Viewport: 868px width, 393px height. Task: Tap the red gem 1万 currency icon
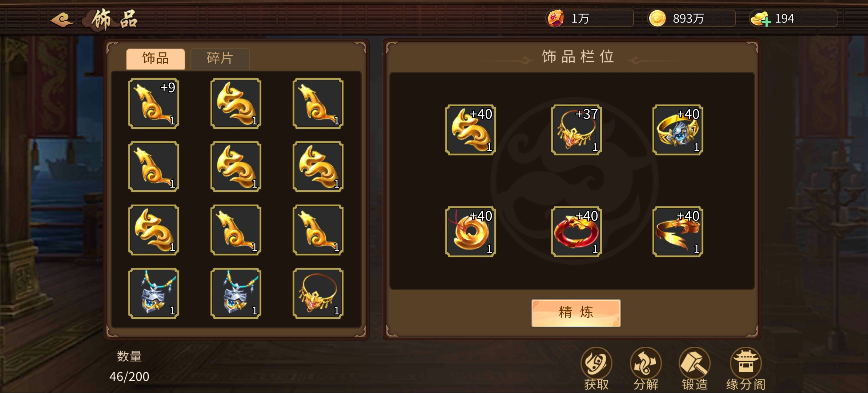click(555, 18)
